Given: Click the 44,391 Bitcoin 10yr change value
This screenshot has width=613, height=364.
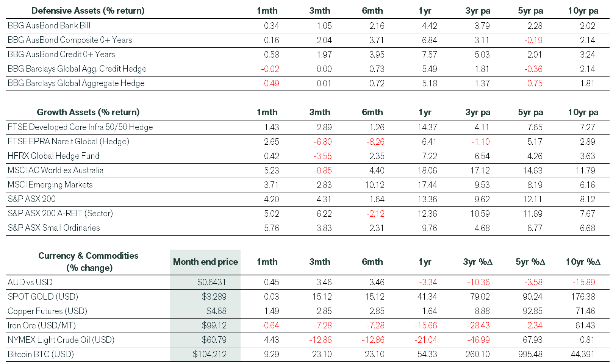Looking at the screenshot, I should 583,354.
